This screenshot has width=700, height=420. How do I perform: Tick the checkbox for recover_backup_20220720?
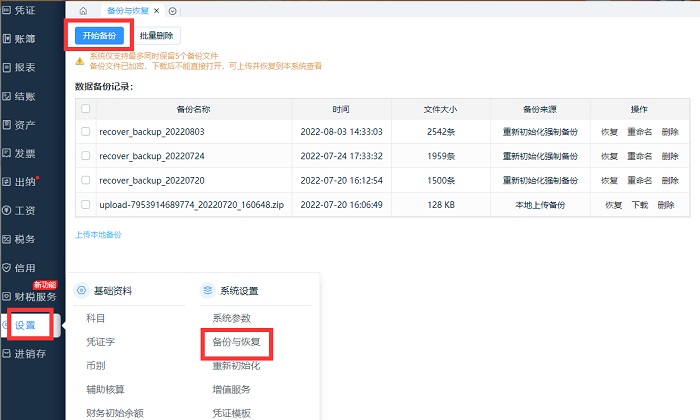(x=86, y=180)
